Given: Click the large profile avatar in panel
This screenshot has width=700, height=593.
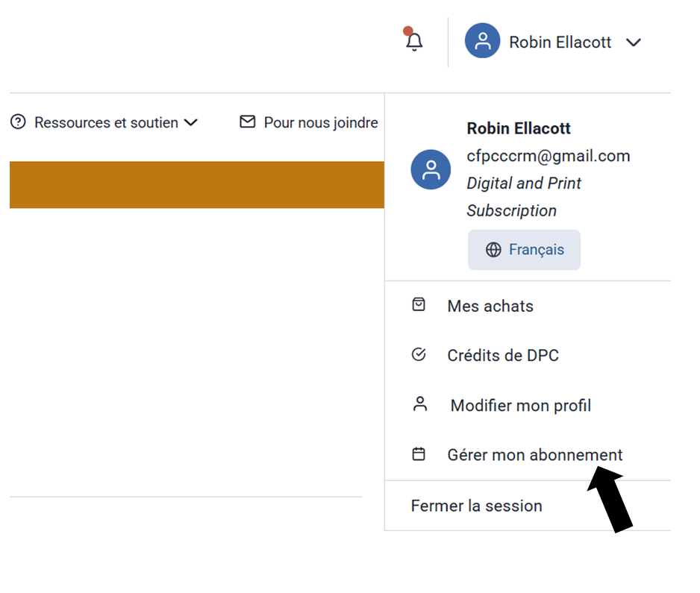Looking at the screenshot, I should (x=431, y=169).
